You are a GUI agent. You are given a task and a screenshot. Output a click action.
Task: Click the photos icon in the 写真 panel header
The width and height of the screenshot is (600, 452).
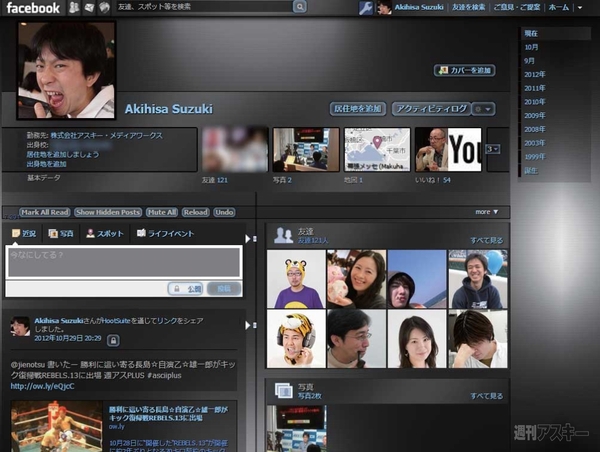284,391
